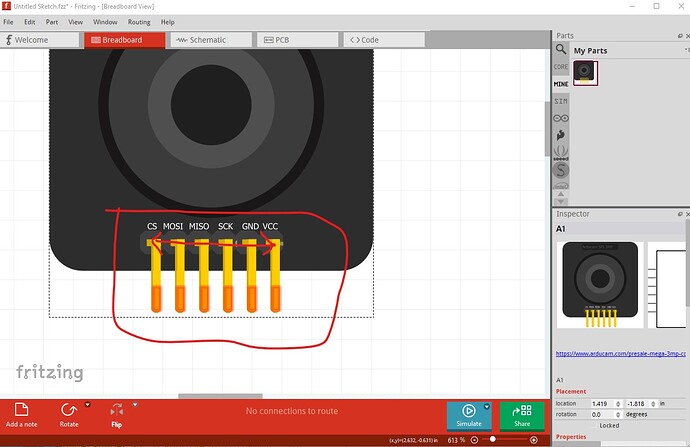Viewport: 690px width, 447px height.
Task: Click the A1 part title in Inspector
Action: (x=560, y=229)
